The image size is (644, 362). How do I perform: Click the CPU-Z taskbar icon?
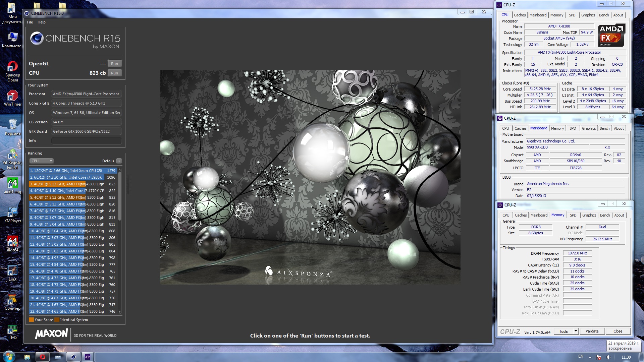tap(88, 357)
